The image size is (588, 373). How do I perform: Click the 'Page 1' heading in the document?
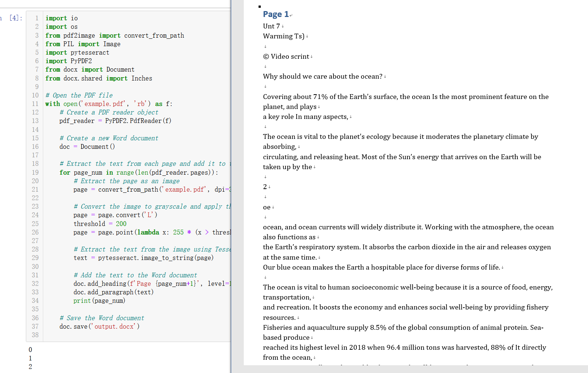coord(276,14)
